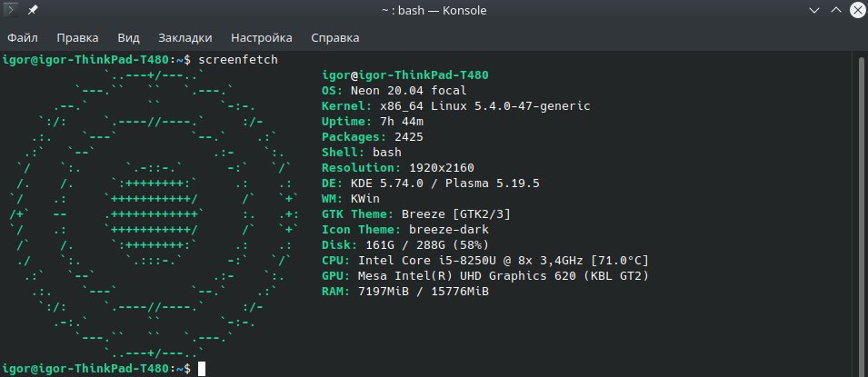Maximize the Konsole window
The image size is (868, 377).
(836, 11)
